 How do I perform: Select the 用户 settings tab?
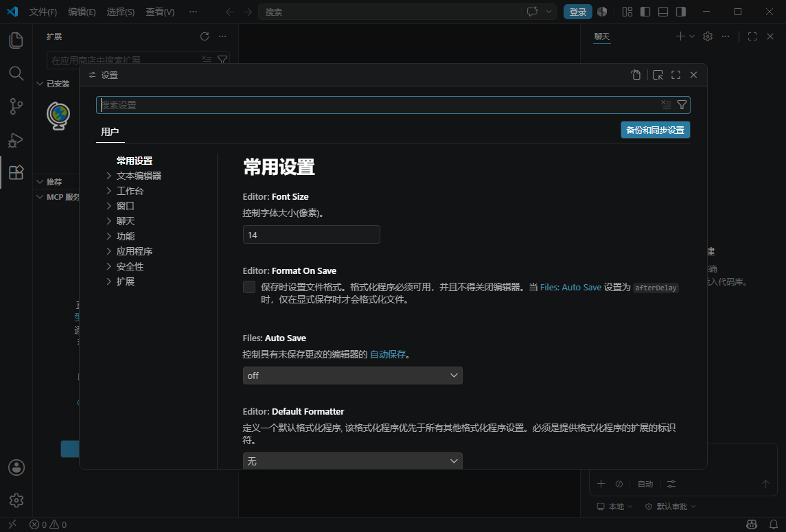(110, 131)
